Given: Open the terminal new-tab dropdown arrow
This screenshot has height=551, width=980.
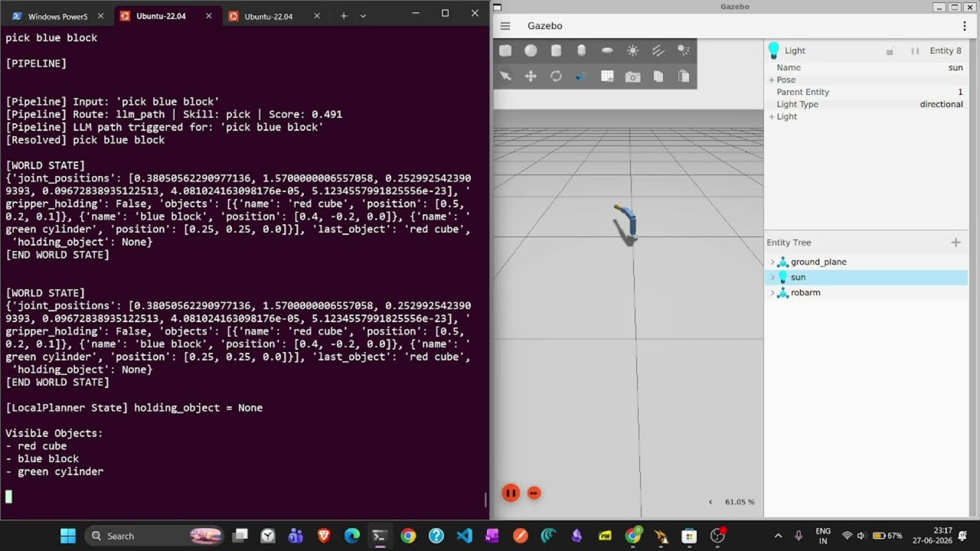Looking at the screenshot, I should (x=363, y=16).
